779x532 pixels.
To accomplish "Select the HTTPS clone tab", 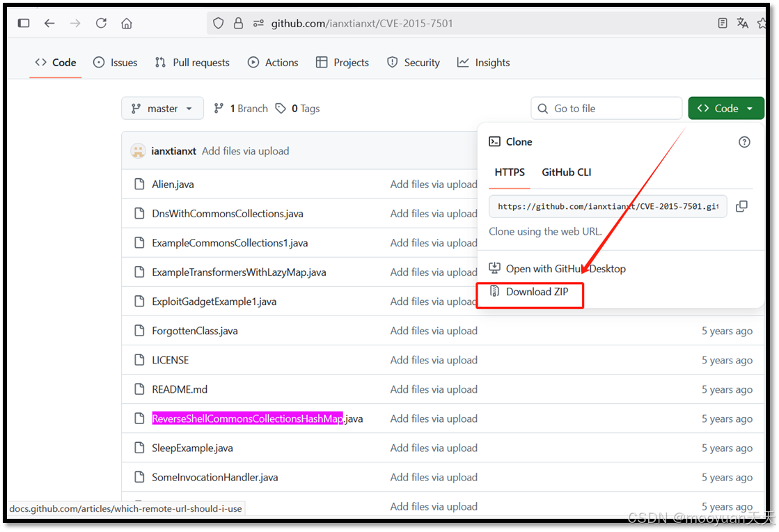I will tap(510, 173).
